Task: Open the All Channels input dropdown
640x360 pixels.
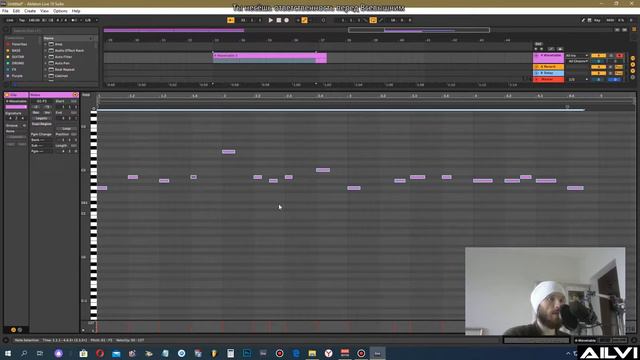Action: coord(577,61)
